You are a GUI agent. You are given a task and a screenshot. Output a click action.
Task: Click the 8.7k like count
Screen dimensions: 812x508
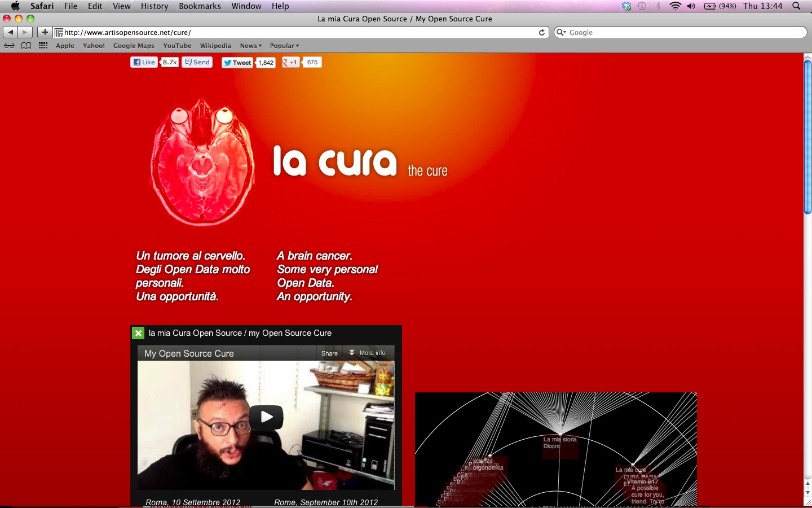coord(170,62)
